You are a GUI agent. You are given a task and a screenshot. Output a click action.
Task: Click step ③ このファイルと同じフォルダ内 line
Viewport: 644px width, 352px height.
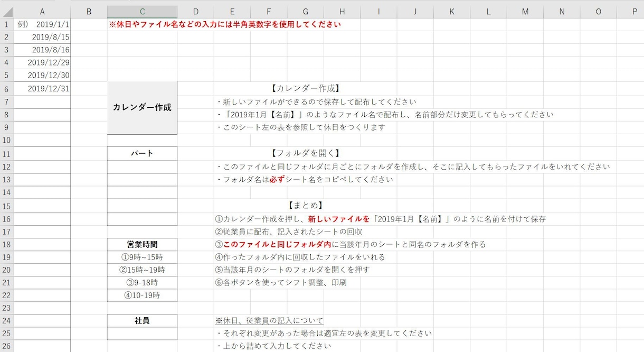(351, 244)
